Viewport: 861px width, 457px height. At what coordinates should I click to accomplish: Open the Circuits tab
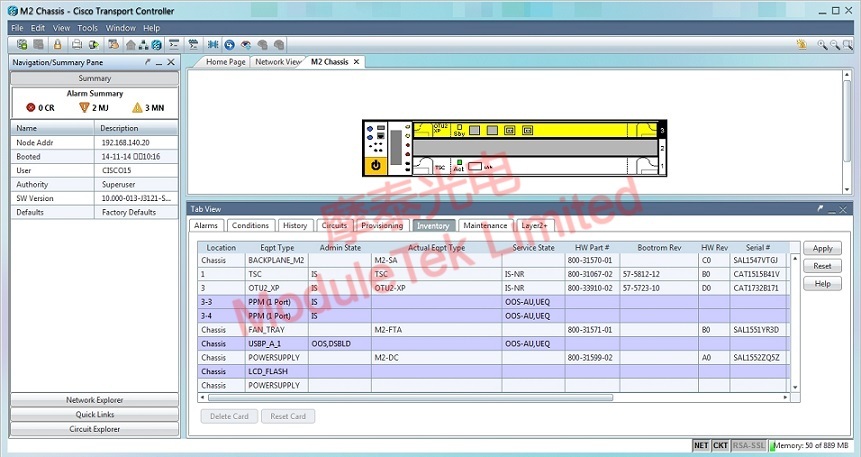[334, 226]
